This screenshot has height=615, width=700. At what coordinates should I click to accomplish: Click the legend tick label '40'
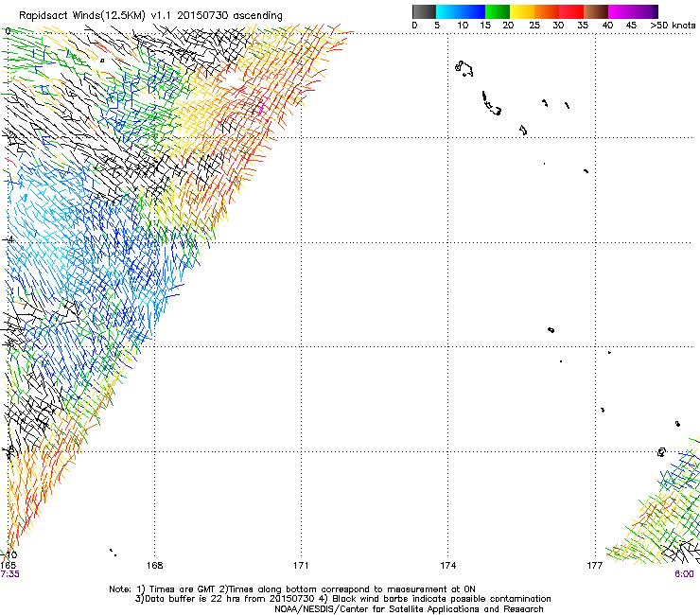point(607,26)
